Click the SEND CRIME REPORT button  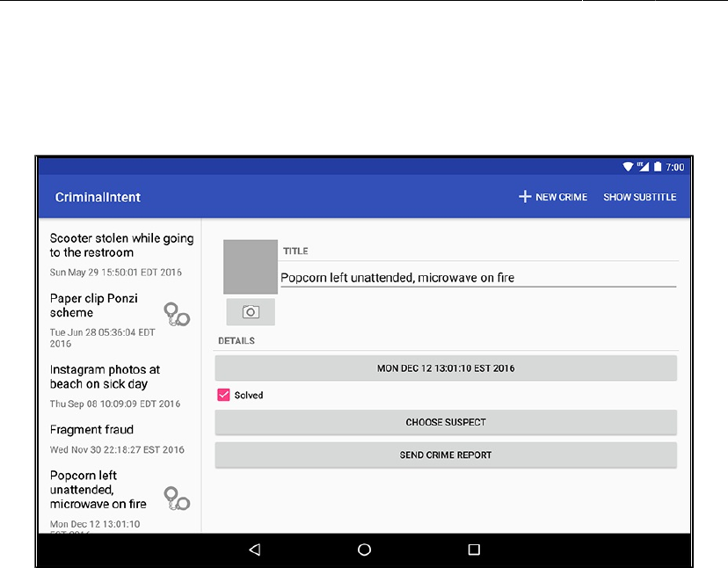446,455
